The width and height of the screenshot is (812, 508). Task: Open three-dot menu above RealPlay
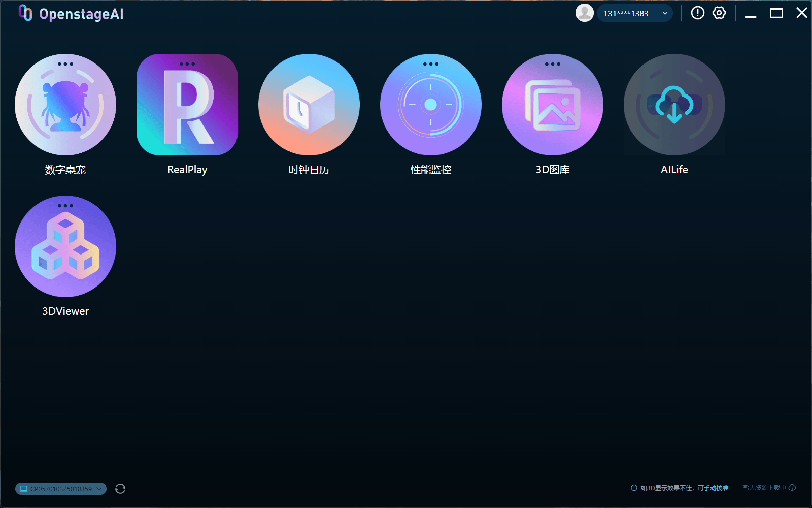click(187, 64)
